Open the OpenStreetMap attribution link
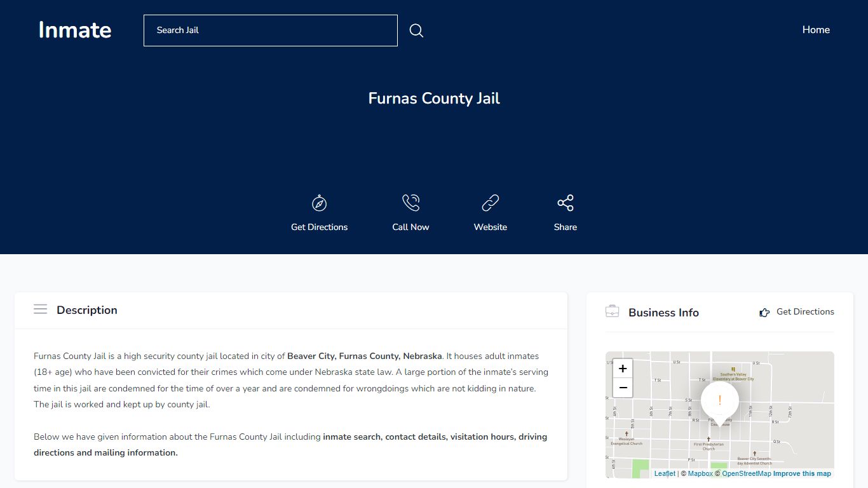The image size is (868, 488). point(747,473)
